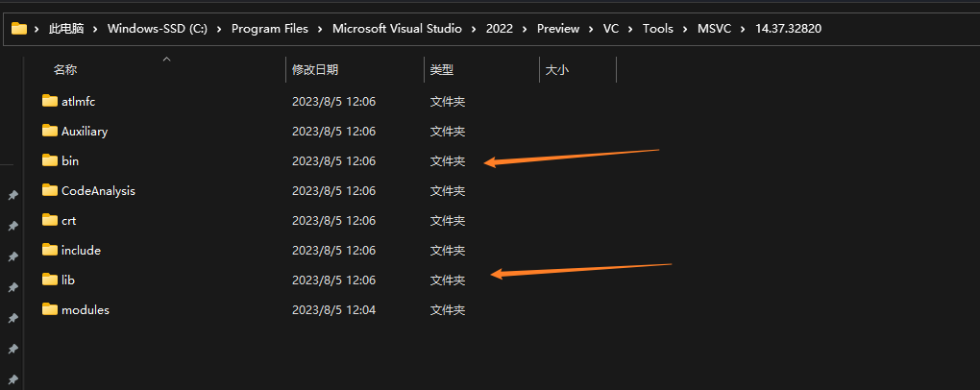Screen dimensions: 980x390
Task: Expand the chevron after VC
Action: [630, 29]
